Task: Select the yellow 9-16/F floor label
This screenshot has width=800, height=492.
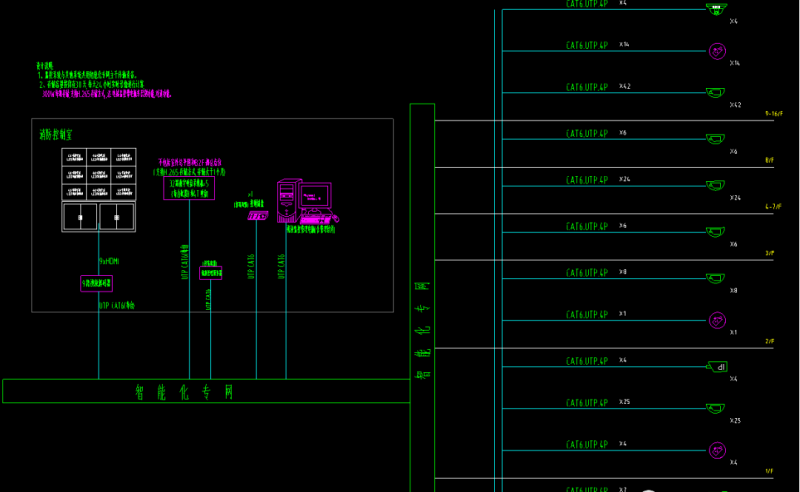Action: click(x=772, y=114)
